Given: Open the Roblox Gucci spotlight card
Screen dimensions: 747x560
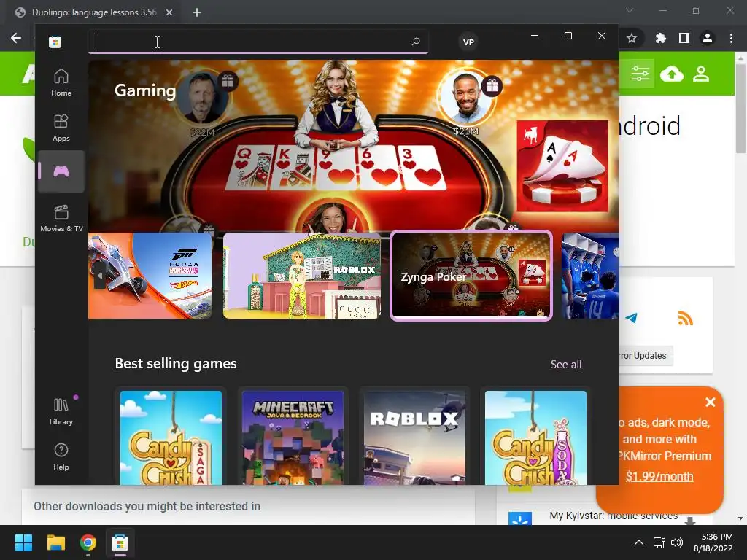Looking at the screenshot, I should (302, 276).
